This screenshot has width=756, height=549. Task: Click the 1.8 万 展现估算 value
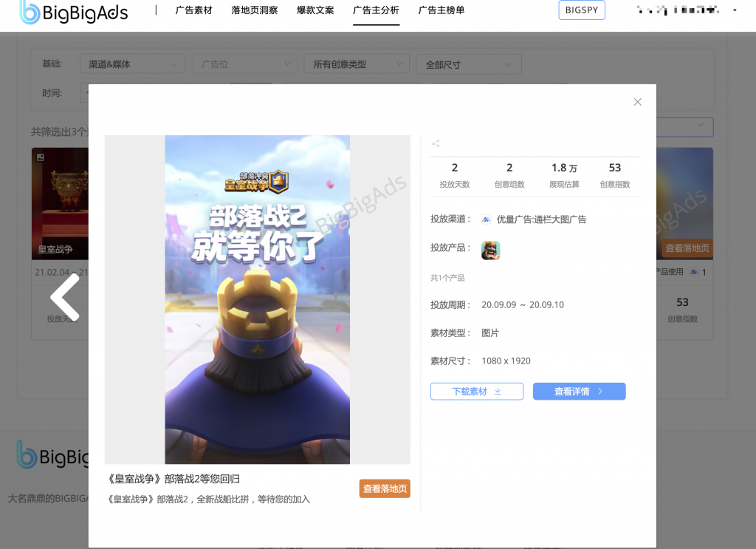point(564,168)
